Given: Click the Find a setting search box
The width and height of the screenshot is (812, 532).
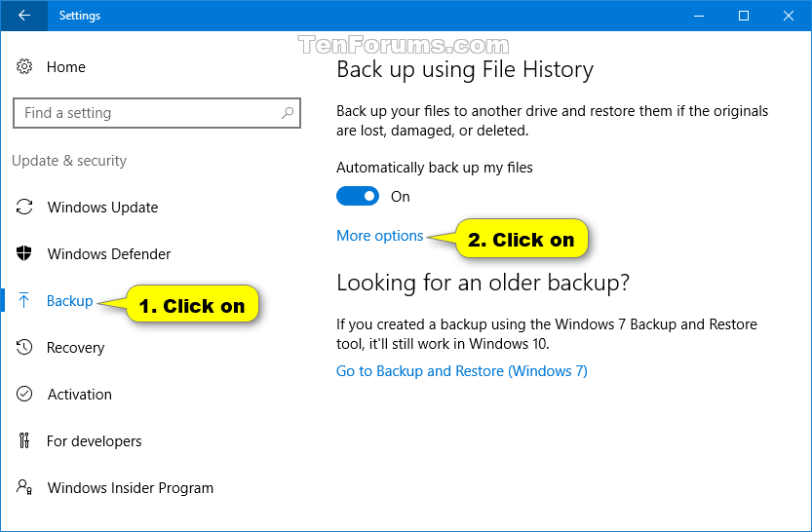Looking at the screenshot, I should 146,113.
